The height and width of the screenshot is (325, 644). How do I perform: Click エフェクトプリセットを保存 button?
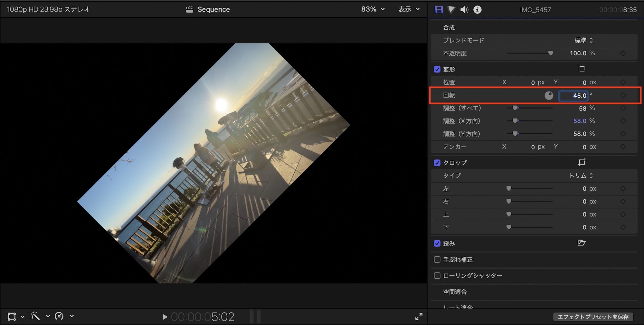pyautogui.click(x=593, y=317)
